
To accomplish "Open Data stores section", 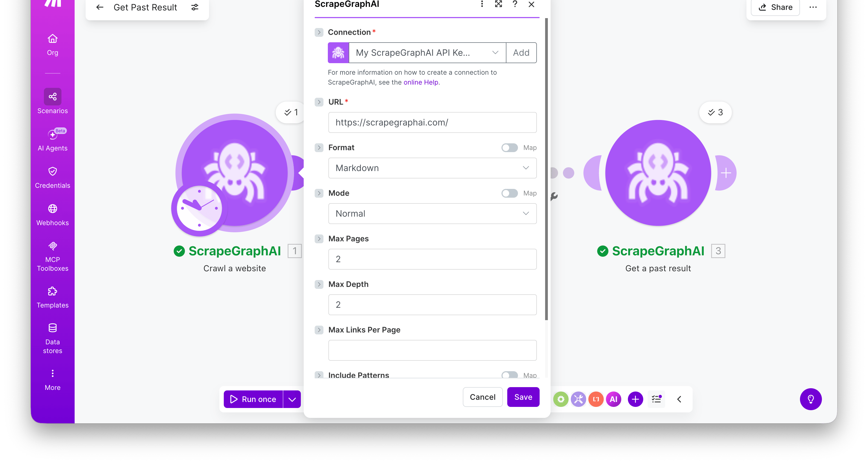I will 53,338.
